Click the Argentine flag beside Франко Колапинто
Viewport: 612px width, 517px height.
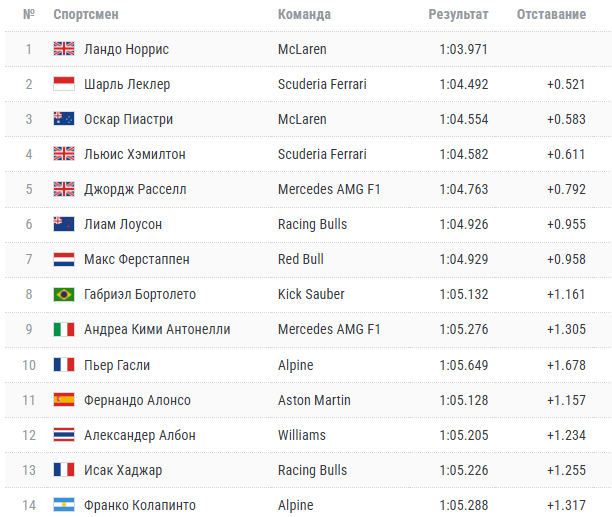[64, 505]
